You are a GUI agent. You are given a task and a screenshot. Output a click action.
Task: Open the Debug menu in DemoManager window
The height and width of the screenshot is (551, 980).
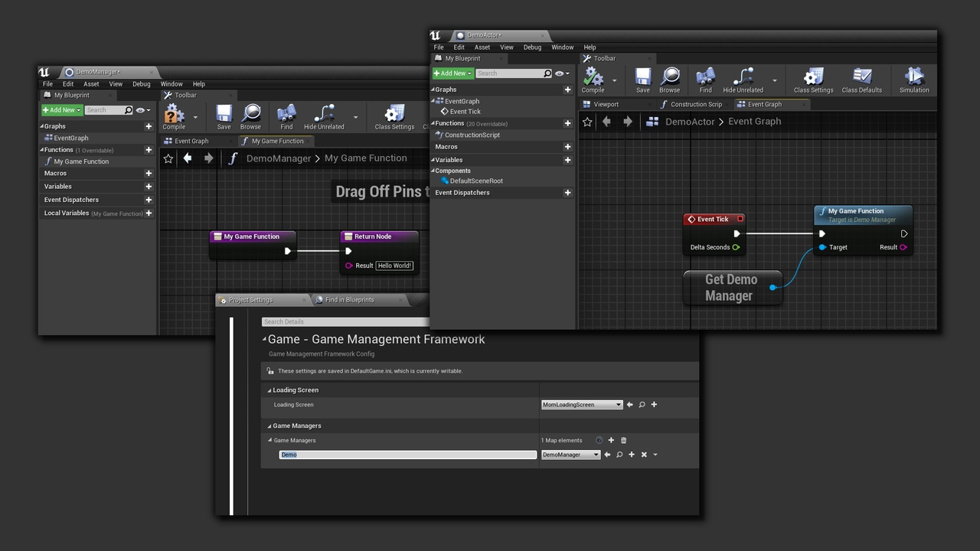click(x=142, y=84)
